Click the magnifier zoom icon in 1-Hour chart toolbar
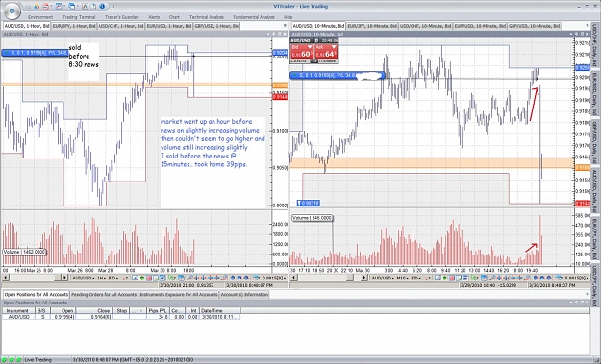 [x=189, y=278]
